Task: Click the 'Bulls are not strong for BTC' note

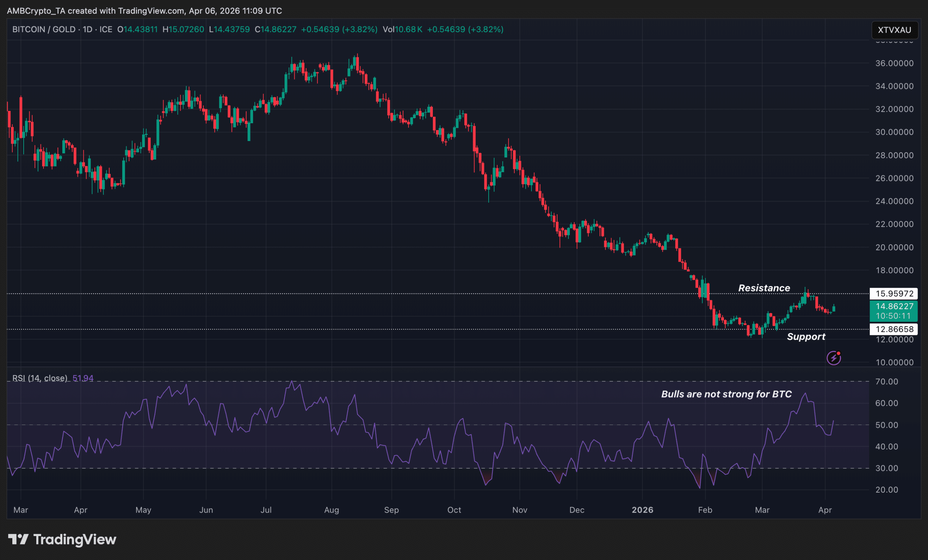Action: tap(726, 394)
